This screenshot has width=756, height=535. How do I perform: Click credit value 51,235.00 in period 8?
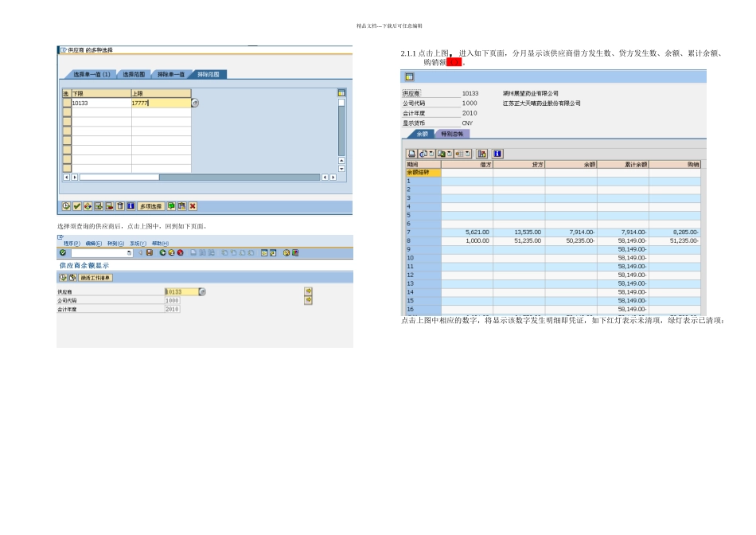click(x=528, y=240)
